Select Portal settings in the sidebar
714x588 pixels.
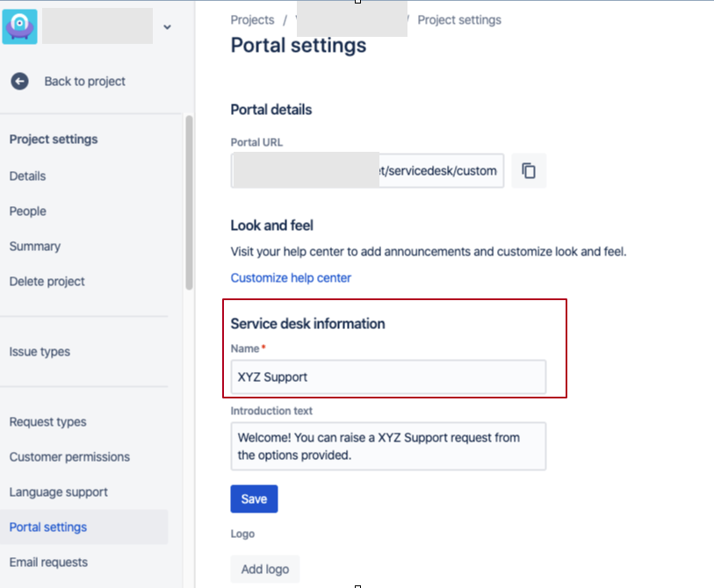pos(84,527)
